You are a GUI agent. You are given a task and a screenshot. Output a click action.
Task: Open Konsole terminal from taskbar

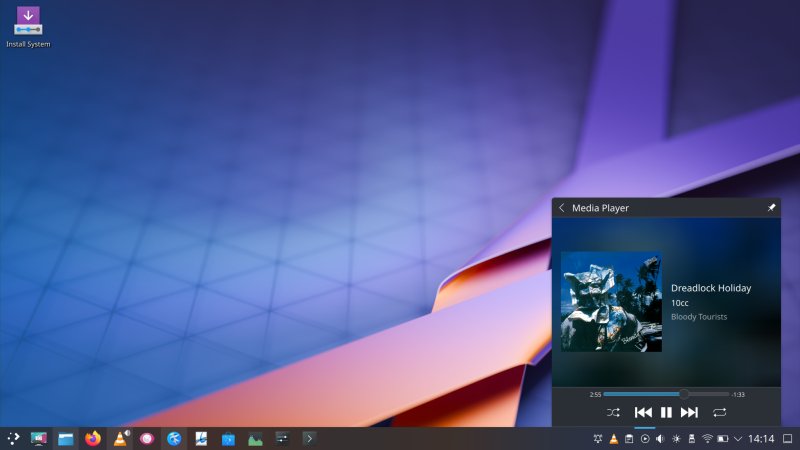309,438
